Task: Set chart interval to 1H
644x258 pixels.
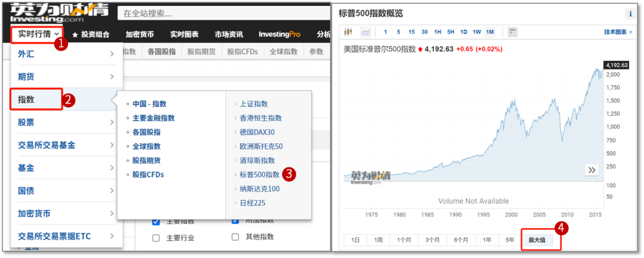Action: [438, 32]
